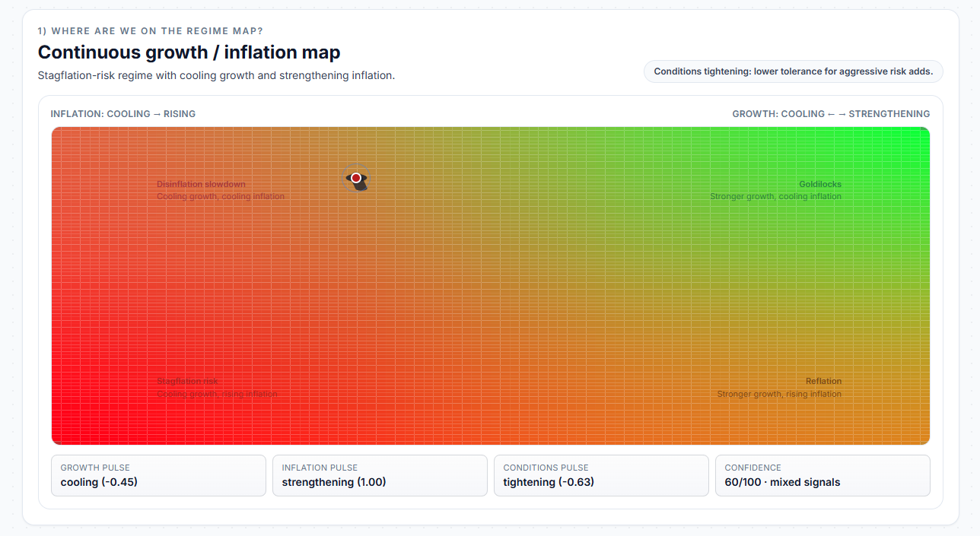Image resolution: width=980 pixels, height=536 pixels.
Task: Click the Conditions tightening notice pill
Action: [793, 71]
